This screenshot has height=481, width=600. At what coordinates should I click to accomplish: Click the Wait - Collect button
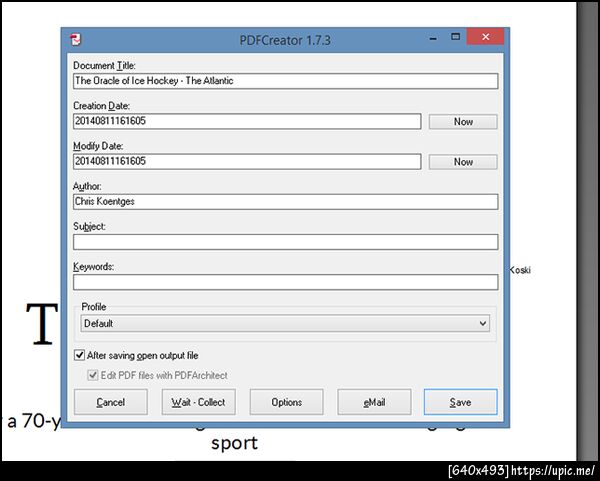(x=198, y=402)
